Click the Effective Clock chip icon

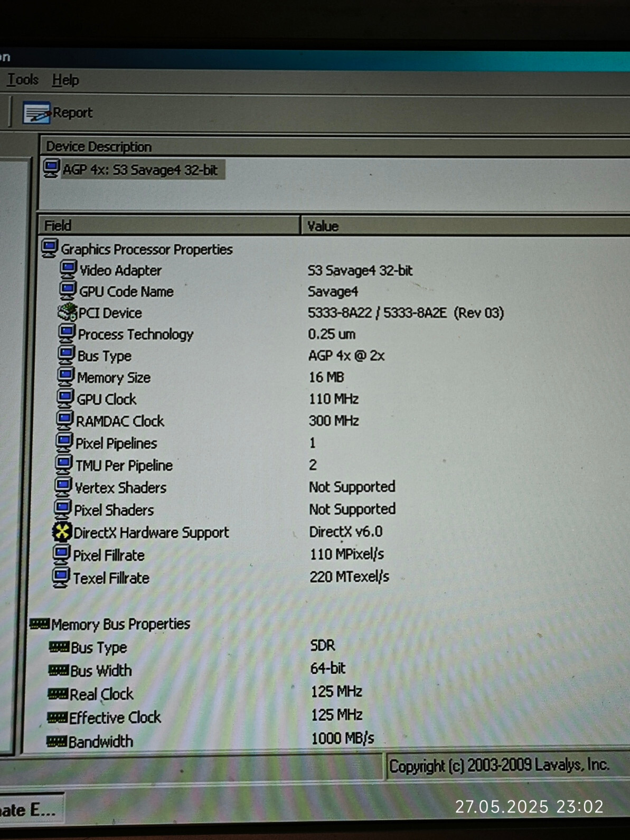(57, 718)
